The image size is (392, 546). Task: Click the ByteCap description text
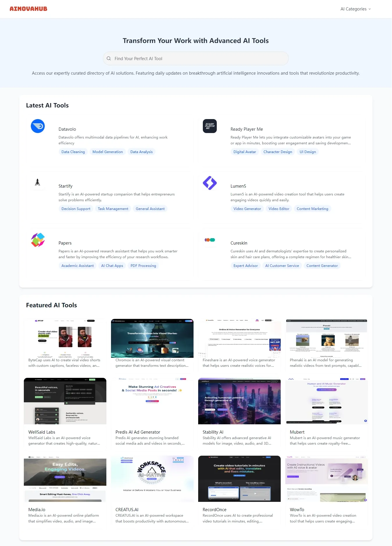pos(64,363)
